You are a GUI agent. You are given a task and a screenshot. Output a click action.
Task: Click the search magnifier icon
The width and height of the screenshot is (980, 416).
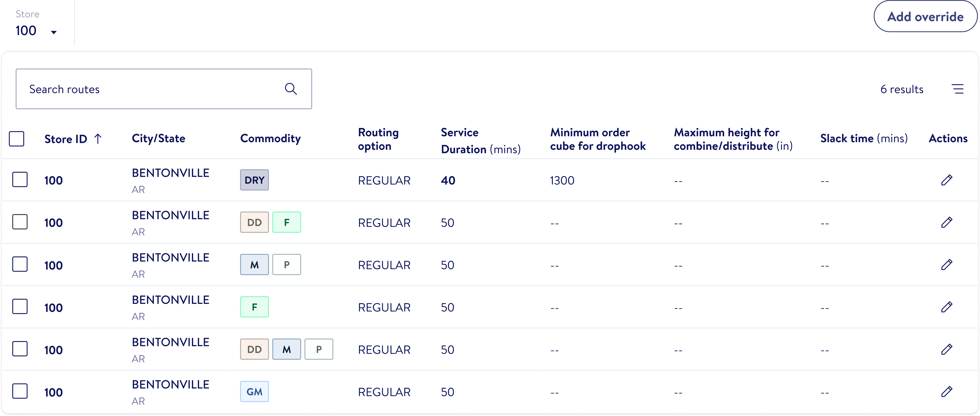(291, 89)
